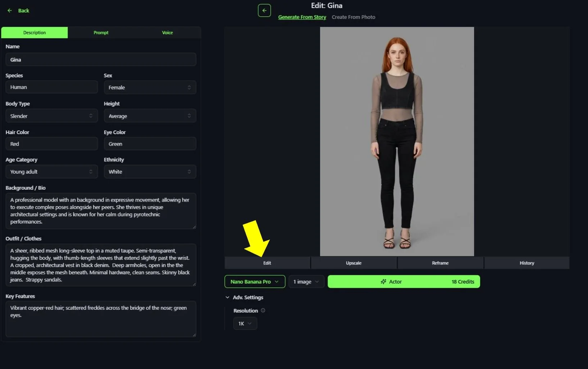Open the Body Type dropdown showing Slender
The height and width of the screenshot is (369, 588).
click(x=51, y=116)
